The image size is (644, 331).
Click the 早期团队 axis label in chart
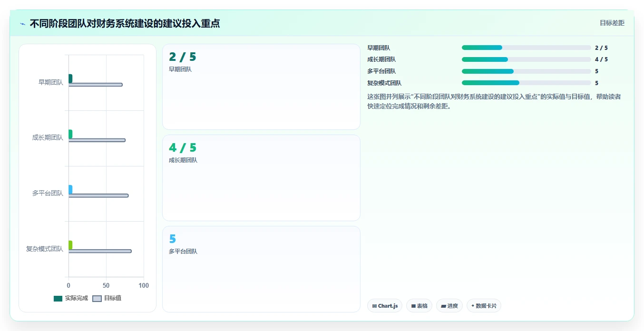pos(51,82)
